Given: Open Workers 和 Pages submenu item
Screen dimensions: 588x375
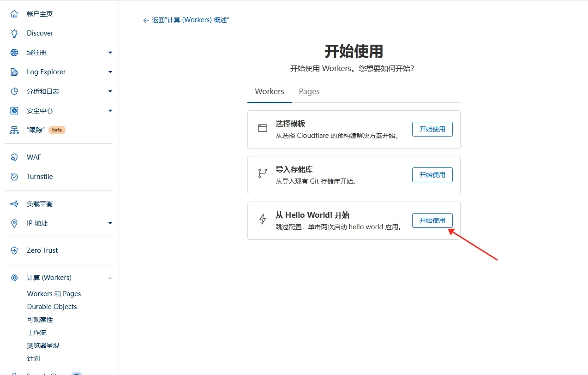Looking at the screenshot, I should click(54, 294).
